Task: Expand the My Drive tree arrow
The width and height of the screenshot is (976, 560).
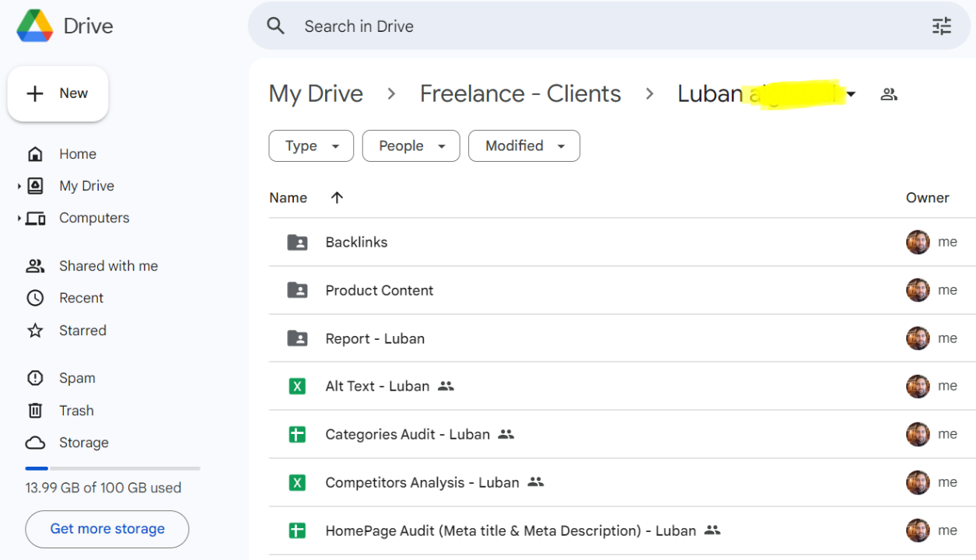Action: 19,186
